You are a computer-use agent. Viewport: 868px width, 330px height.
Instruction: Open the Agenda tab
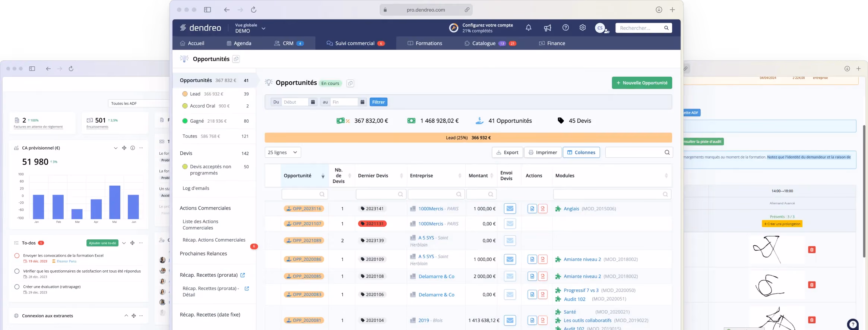[239, 43]
